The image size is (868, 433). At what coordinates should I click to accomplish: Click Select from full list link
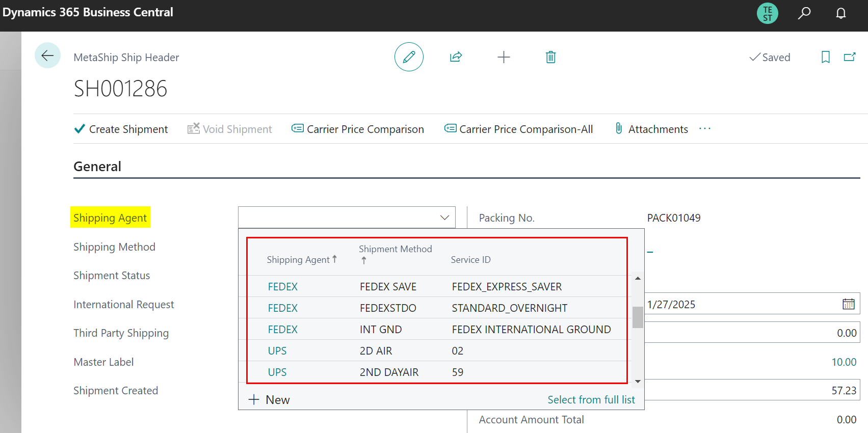point(591,400)
